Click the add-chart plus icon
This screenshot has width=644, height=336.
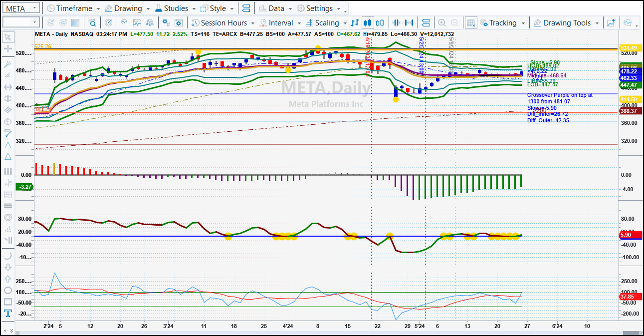pos(611,22)
